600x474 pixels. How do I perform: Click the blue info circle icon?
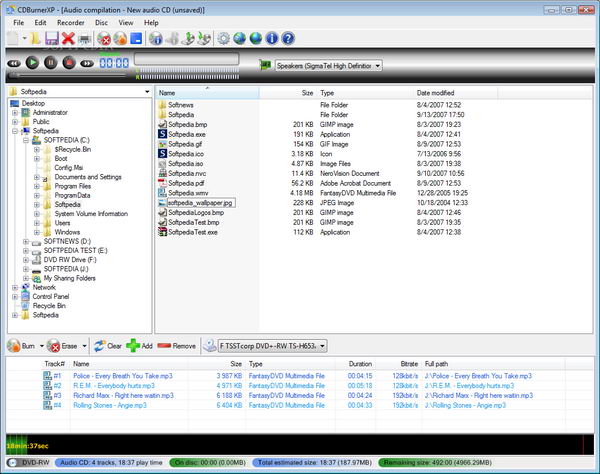tap(272, 39)
